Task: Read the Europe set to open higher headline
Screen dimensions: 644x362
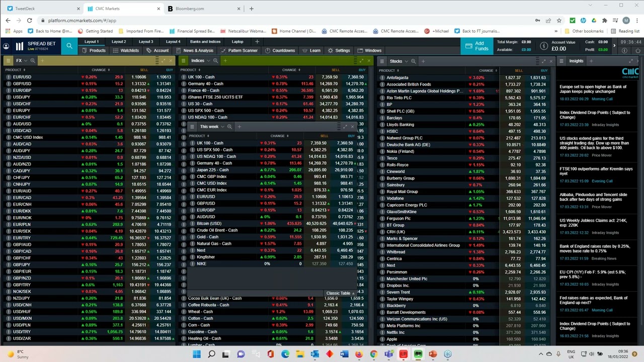Action: click(x=593, y=89)
